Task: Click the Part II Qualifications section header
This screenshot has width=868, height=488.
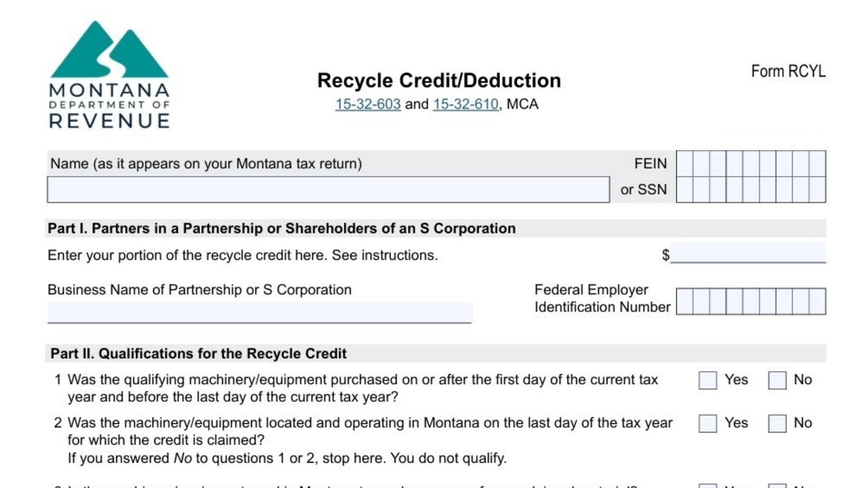Action: 198,354
